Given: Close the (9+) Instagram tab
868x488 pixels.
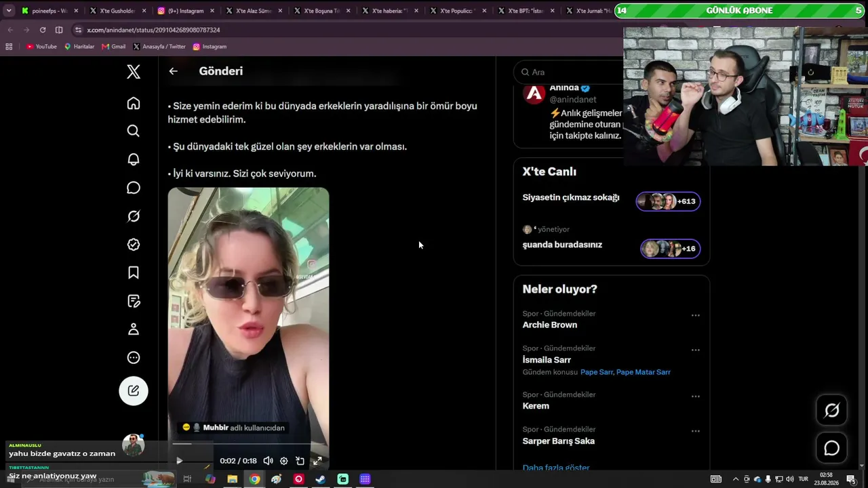Looking at the screenshot, I should pyautogui.click(x=212, y=11).
